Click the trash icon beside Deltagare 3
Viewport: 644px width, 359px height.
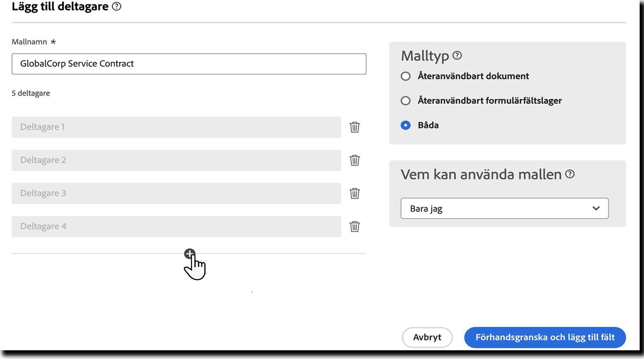354,193
